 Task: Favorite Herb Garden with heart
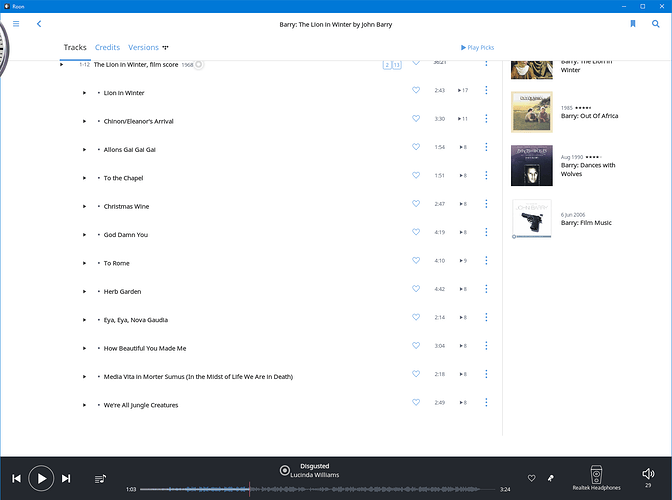click(x=416, y=288)
